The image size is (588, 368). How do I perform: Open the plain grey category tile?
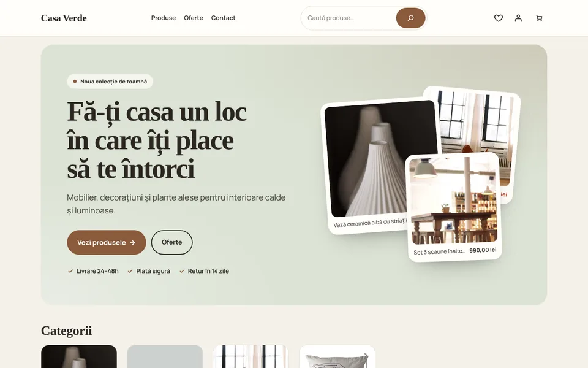point(165,357)
